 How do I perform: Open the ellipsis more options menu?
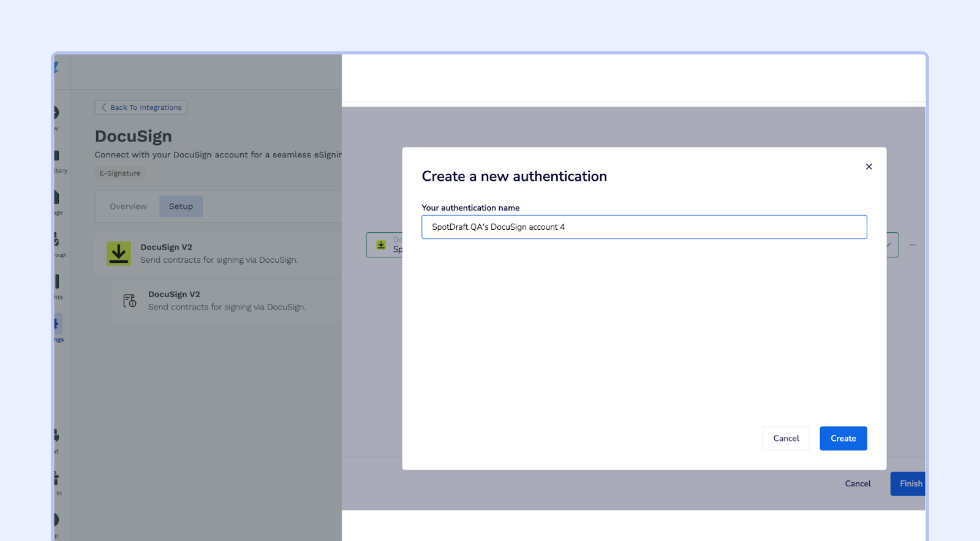point(913,245)
